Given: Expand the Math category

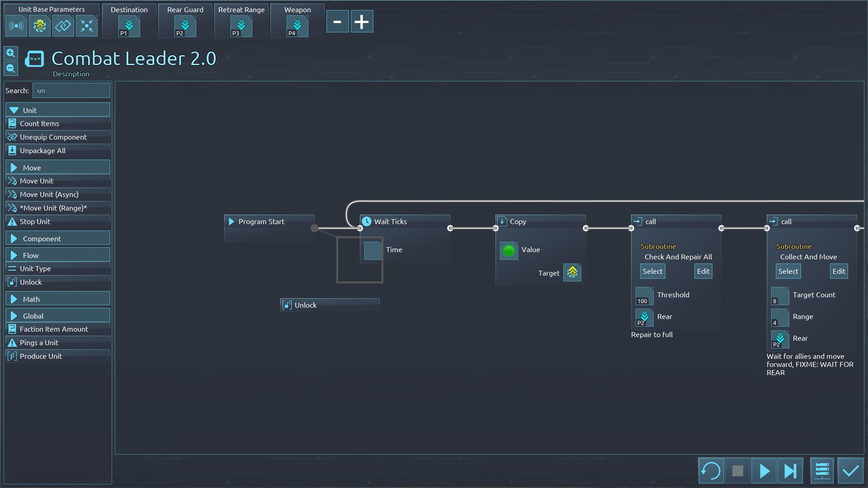Looking at the screenshot, I should (x=58, y=299).
